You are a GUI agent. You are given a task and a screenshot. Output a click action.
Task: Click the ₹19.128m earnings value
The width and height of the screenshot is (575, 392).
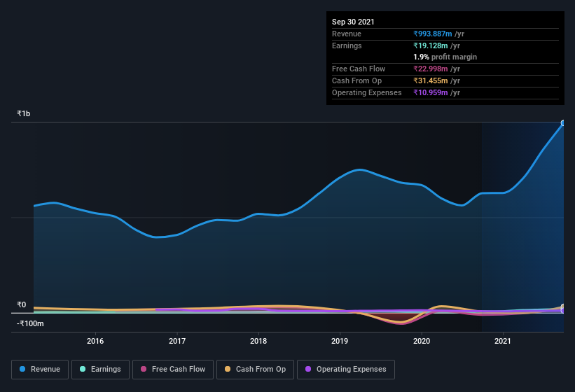(x=431, y=45)
